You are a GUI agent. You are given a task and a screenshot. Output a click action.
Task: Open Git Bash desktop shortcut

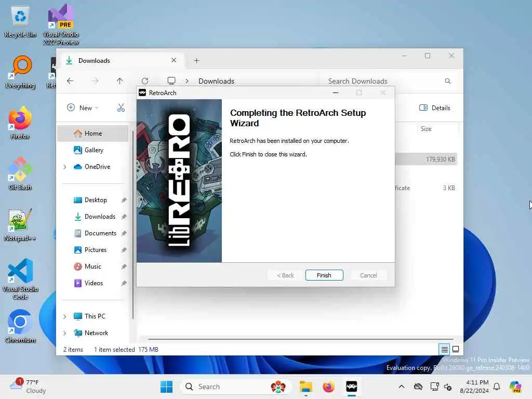click(20, 174)
